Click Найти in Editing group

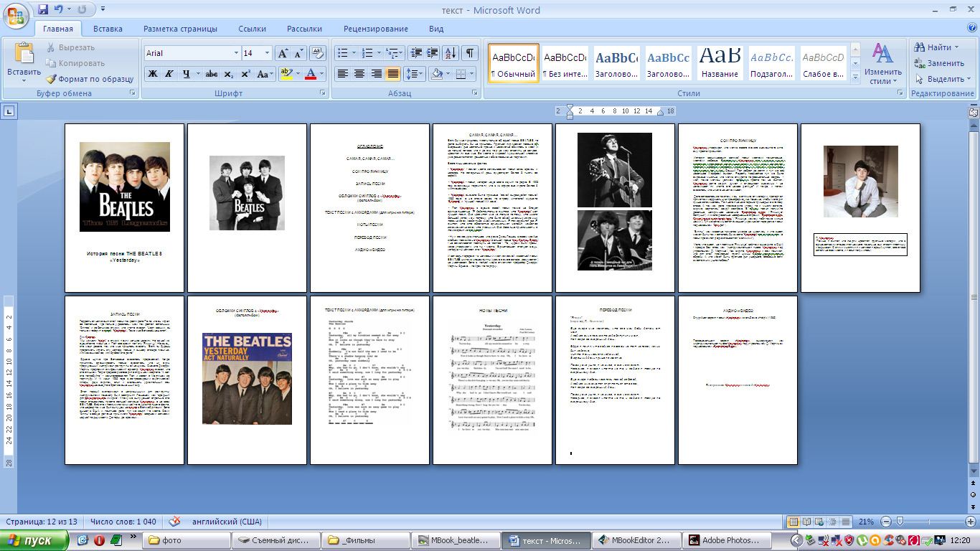[x=936, y=47]
